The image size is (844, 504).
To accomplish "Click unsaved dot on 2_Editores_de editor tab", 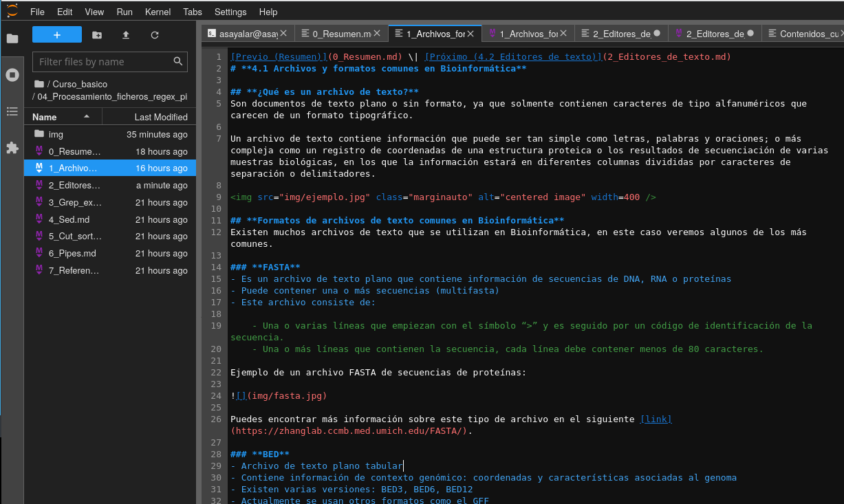I will coord(657,33).
